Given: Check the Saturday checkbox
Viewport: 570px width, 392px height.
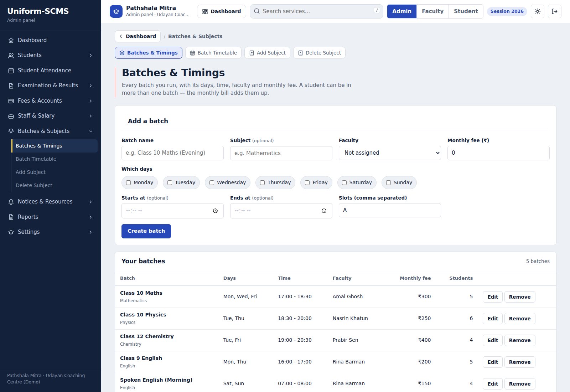Looking at the screenshot, I should tap(344, 183).
